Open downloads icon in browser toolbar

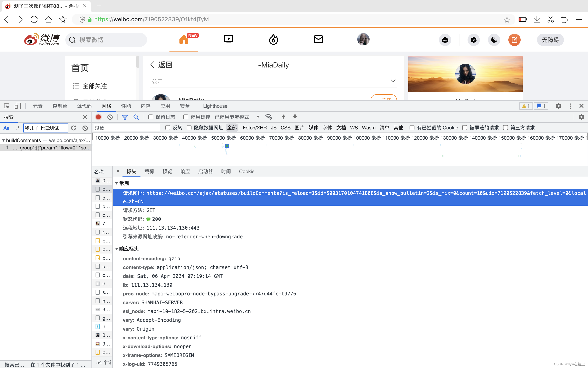(x=537, y=19)
